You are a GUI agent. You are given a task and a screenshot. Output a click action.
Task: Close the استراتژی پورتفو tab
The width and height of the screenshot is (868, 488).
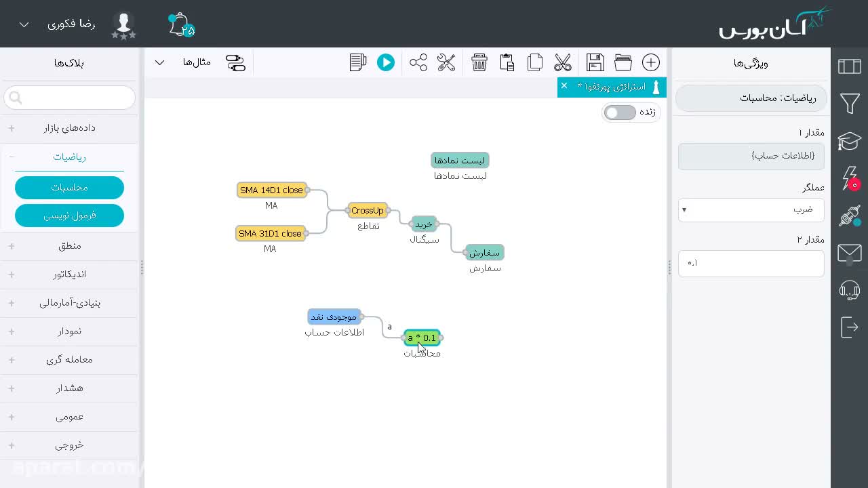pyautogui.click(x=564, y=86)
